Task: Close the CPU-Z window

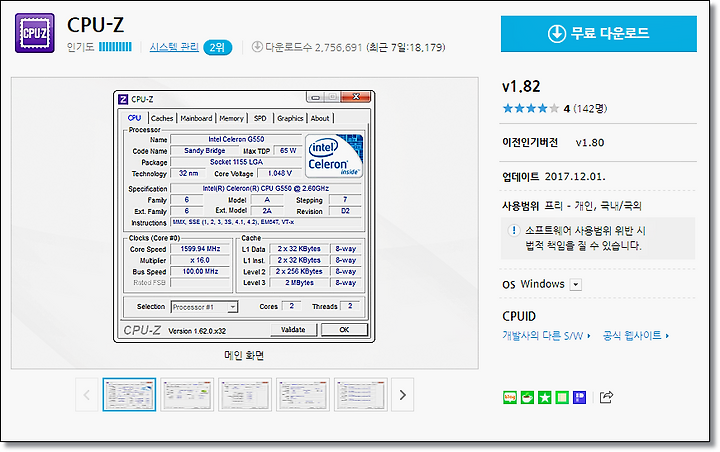Action: click(356, 96)
